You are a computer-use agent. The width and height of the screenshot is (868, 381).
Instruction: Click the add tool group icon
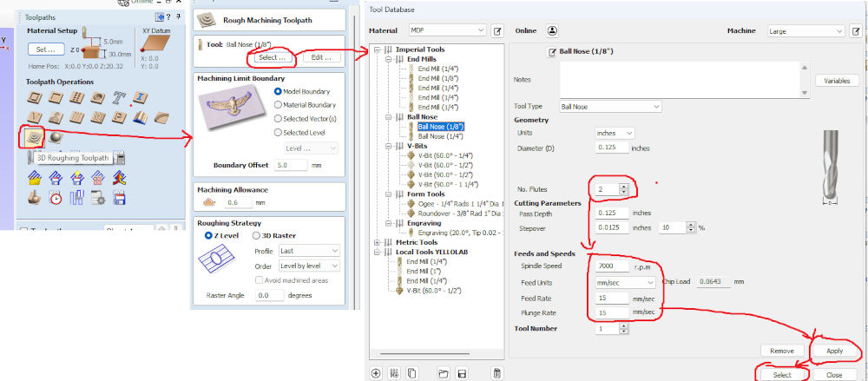click(394, 373)
